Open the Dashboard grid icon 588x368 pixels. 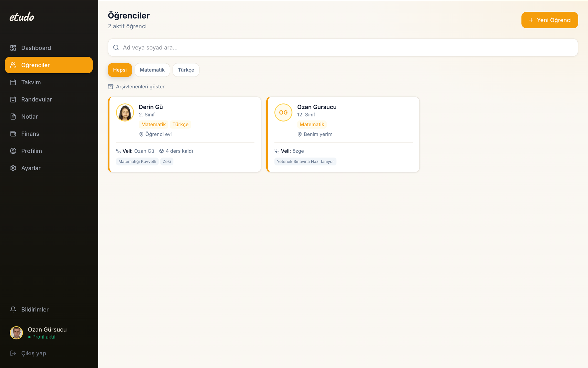[13, 48]
